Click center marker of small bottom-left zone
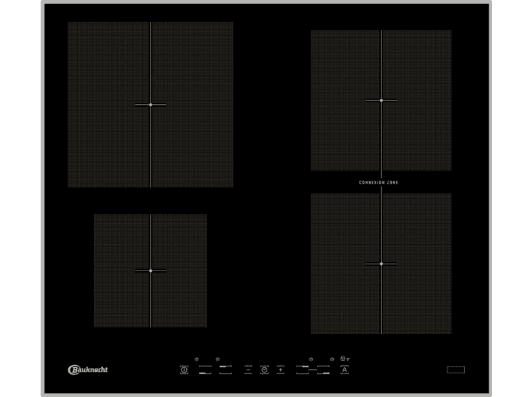The height and width of the screenshot is (397, 532). click(150, 271)
